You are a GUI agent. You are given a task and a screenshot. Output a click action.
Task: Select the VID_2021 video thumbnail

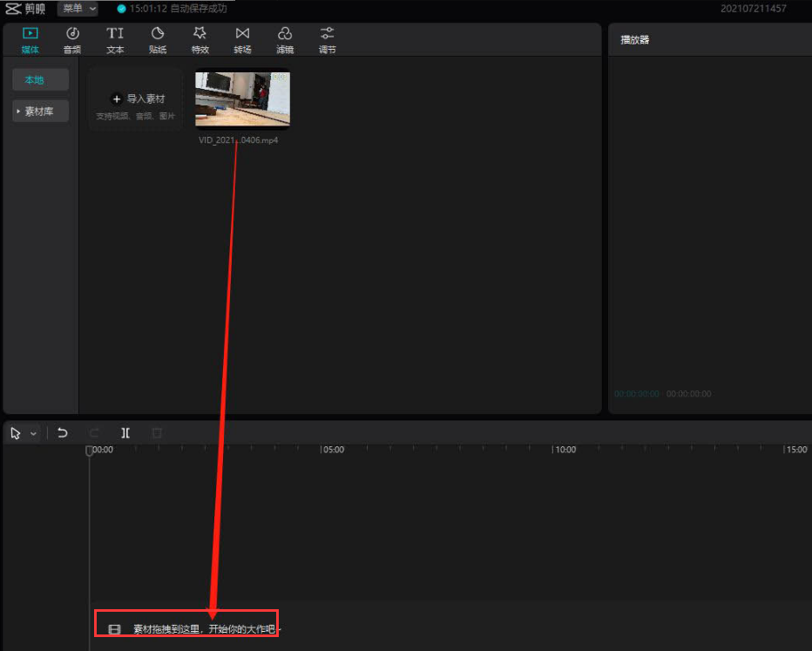coord(242,99)
